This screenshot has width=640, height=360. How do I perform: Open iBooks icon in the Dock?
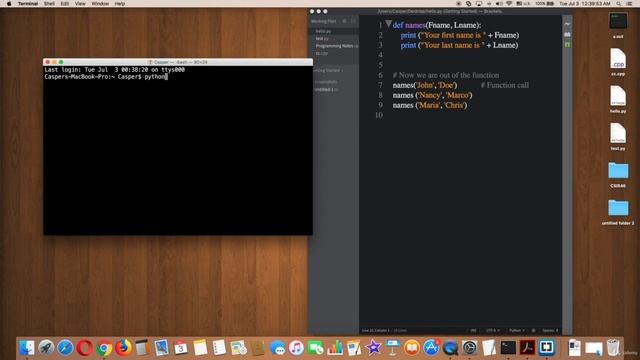(412, 348)
